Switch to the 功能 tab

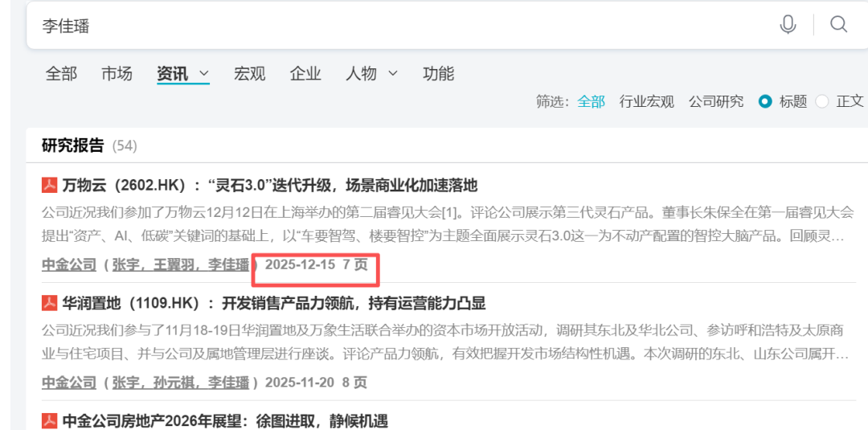point(439,74)
